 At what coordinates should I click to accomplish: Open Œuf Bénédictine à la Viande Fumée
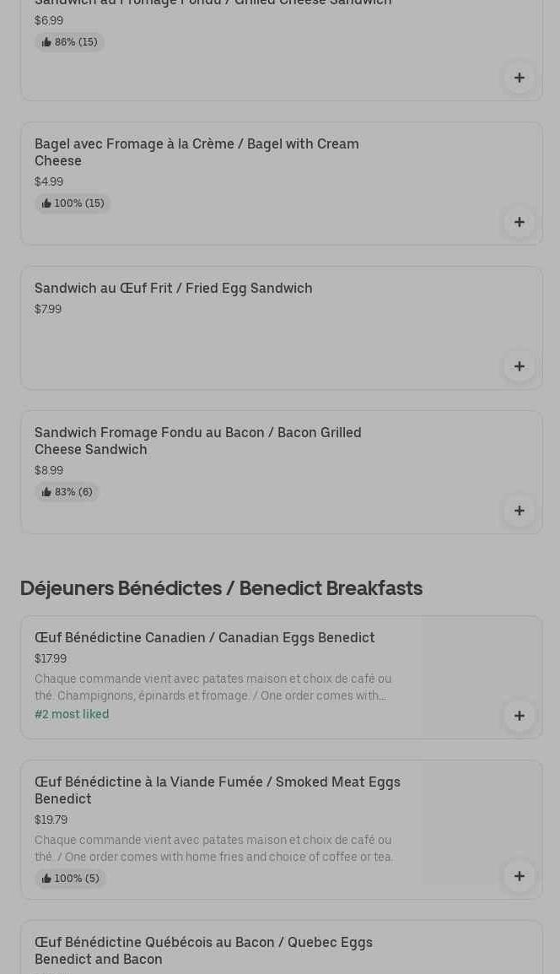pyautogui.click(x=217, y=790)
